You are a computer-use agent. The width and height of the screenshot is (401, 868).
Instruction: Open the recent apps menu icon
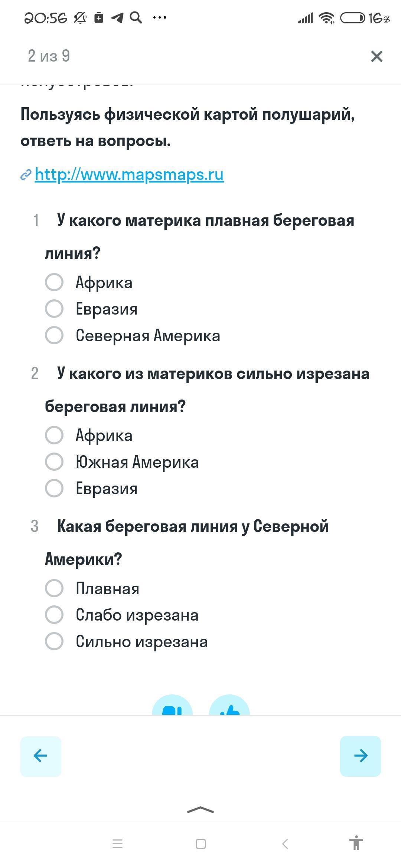point(117,844)
